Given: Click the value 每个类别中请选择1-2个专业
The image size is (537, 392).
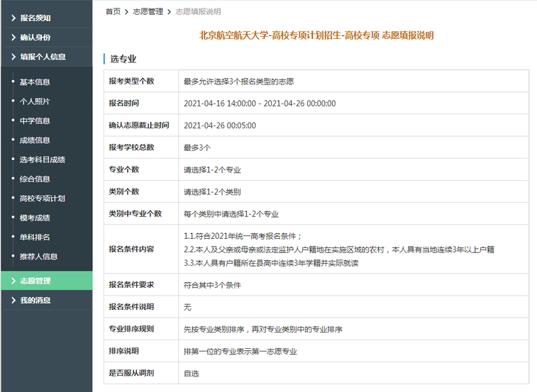Looking at the screenshot, I should [x=231, y=214].
